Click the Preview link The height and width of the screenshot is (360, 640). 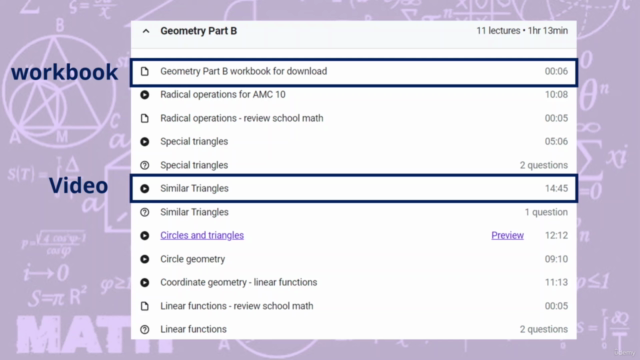[x=507, y=236]
